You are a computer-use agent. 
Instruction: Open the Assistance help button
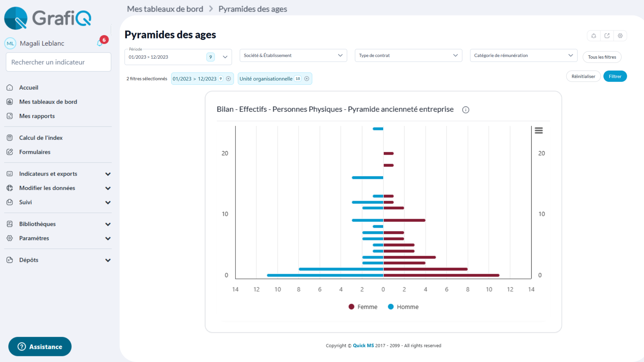tap(40, 347)
